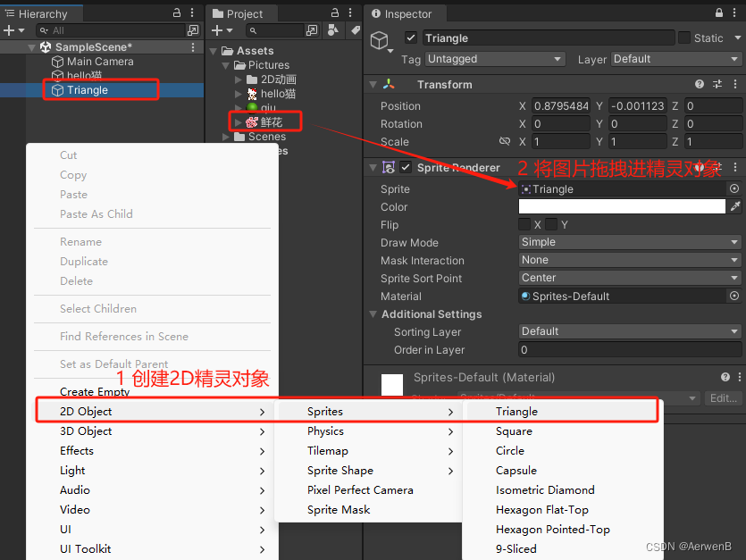Open Transform component three-dot menu

tap(735, 84)
